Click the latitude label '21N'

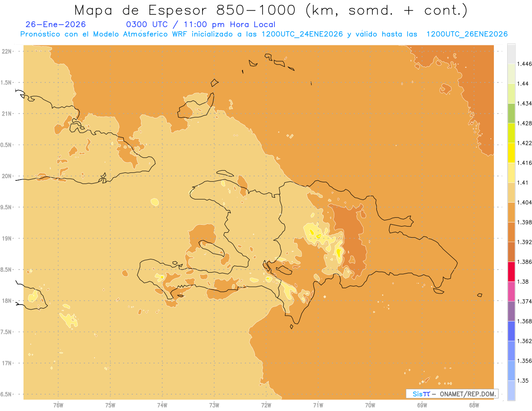tap(8, 114)
